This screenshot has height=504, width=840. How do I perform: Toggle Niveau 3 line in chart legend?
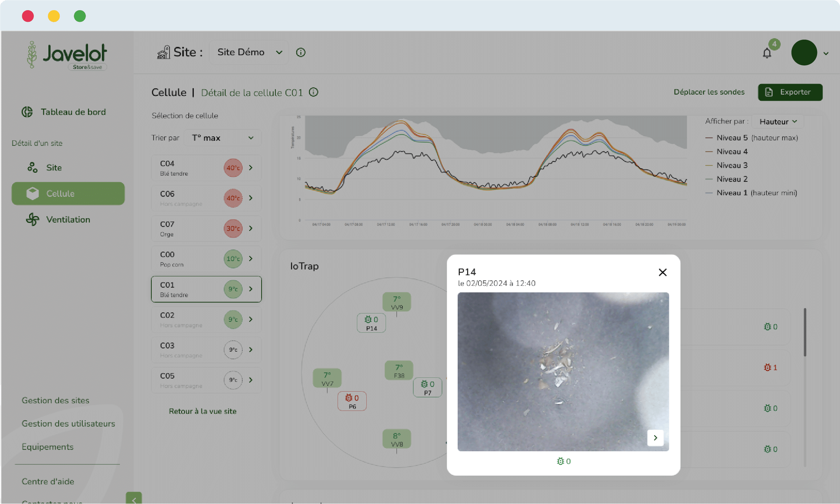tap(731, 165)
